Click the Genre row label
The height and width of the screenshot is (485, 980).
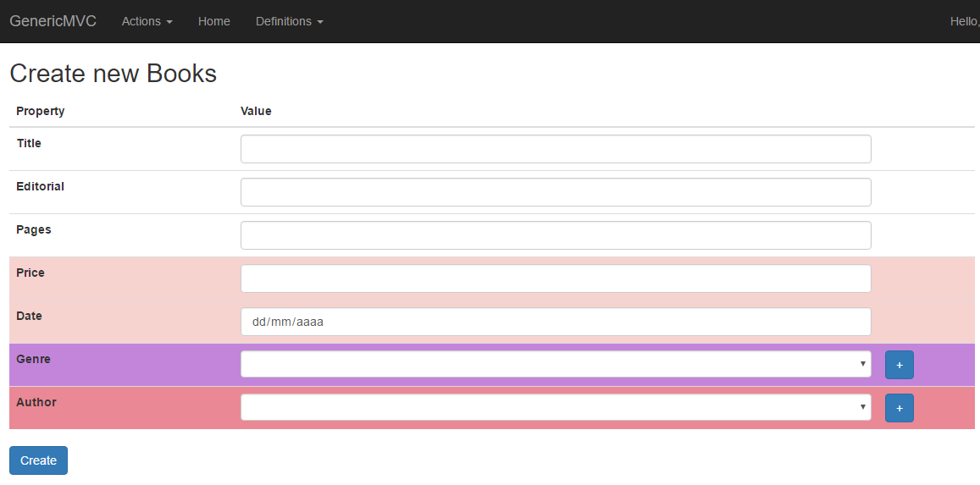coord(33,359)
